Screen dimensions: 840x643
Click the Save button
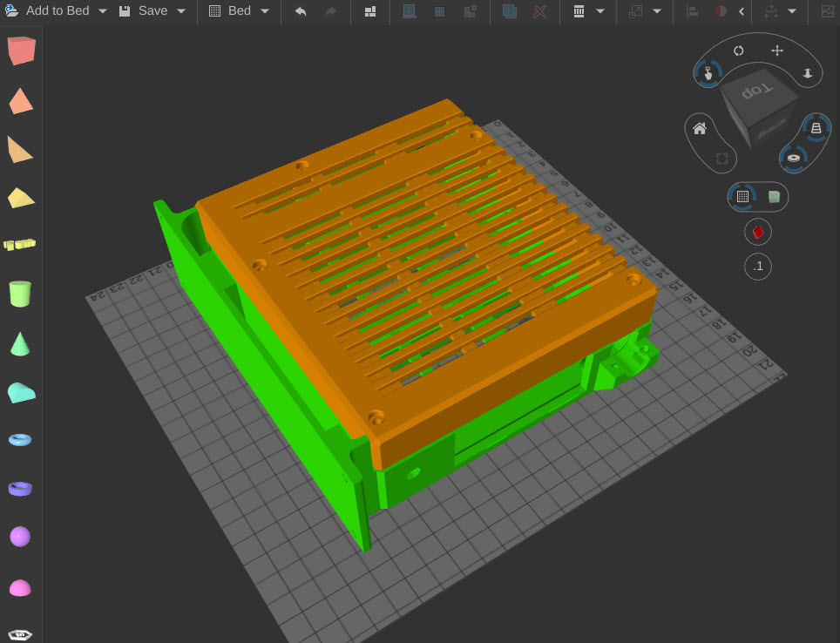144,10
